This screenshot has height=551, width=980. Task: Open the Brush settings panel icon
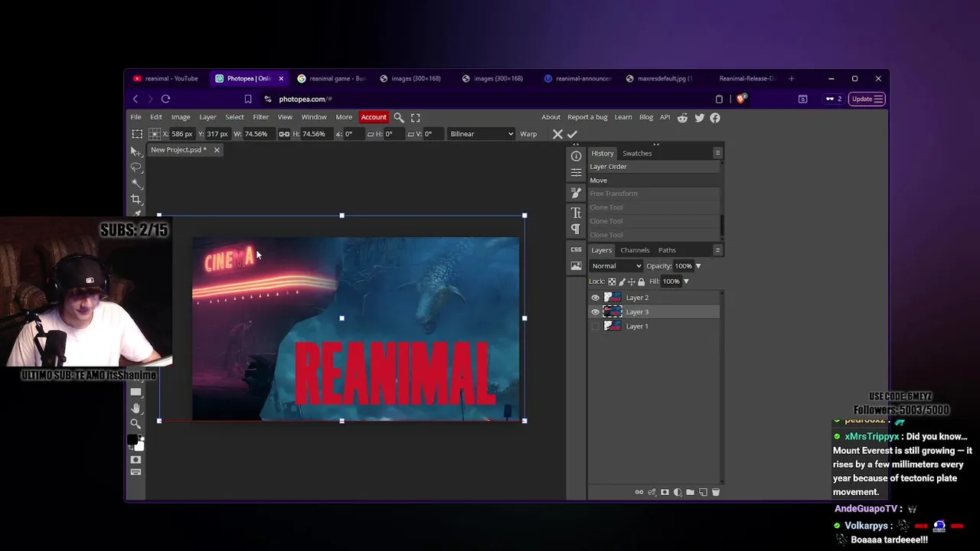576,193
